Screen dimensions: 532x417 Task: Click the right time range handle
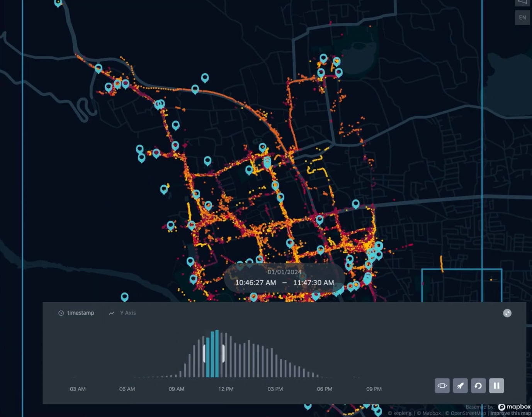click(223, 353)
